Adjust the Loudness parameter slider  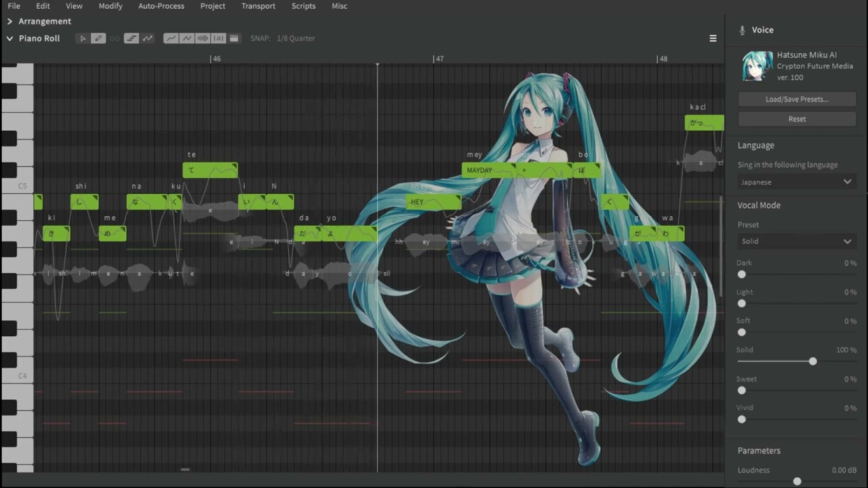tap(797, 481)
